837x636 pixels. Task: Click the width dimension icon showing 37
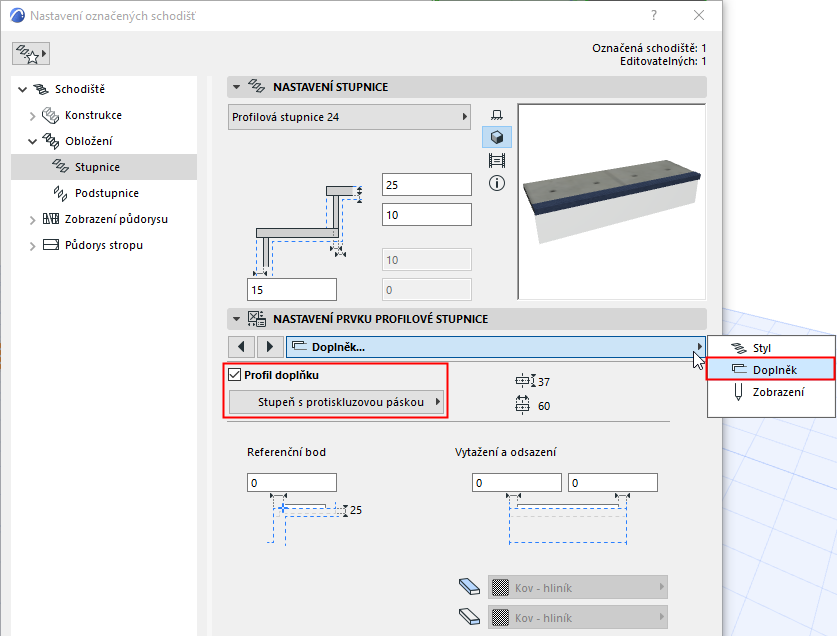pyautogui.click(x=525, y=381)
